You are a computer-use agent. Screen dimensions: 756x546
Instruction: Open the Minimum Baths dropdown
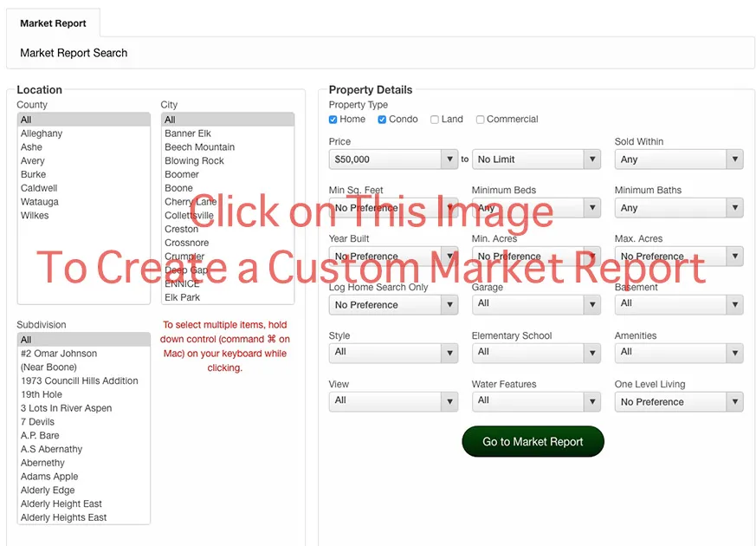point(679,208)
